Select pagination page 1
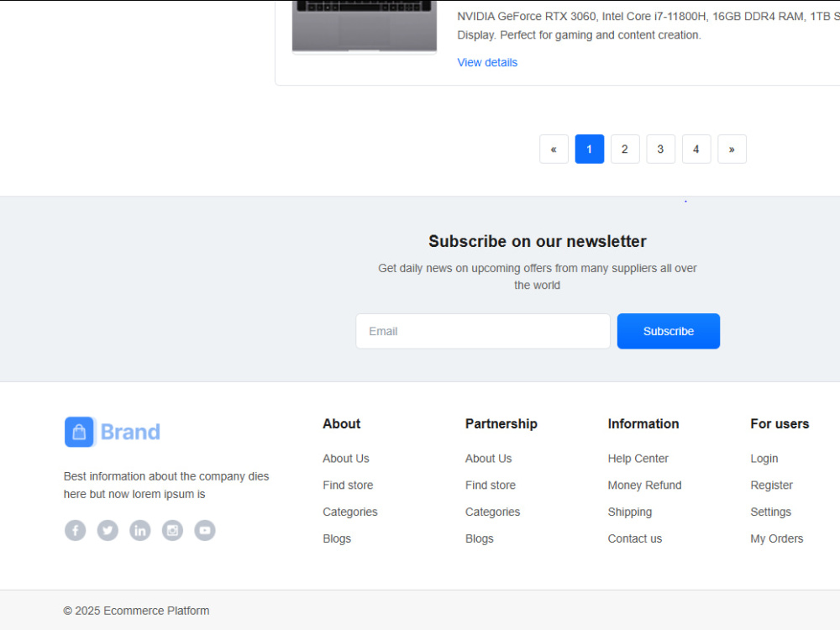This screenshot has width=840, height=630. click(590, 149)
